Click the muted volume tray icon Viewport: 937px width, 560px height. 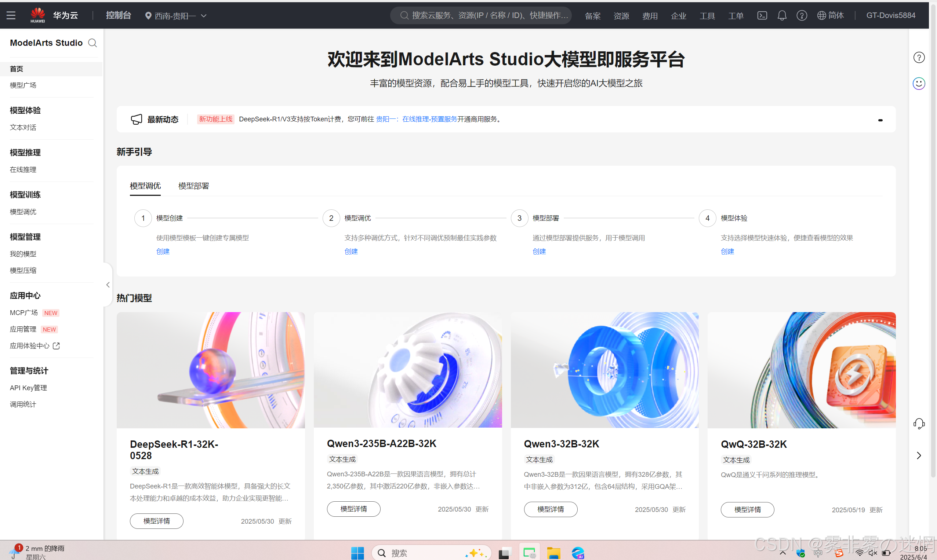[872, 553]
